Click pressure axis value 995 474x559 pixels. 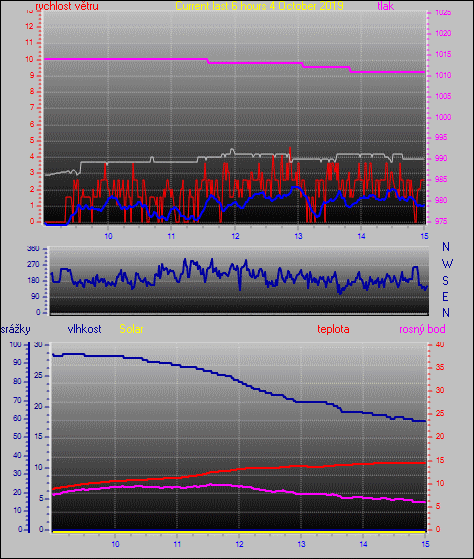pyautogui.click(x=441, y=137)
